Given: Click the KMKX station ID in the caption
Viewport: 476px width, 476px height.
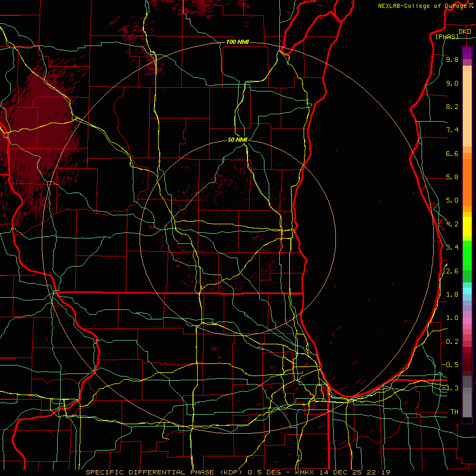Looking at the screenshot, I should 306,472.
